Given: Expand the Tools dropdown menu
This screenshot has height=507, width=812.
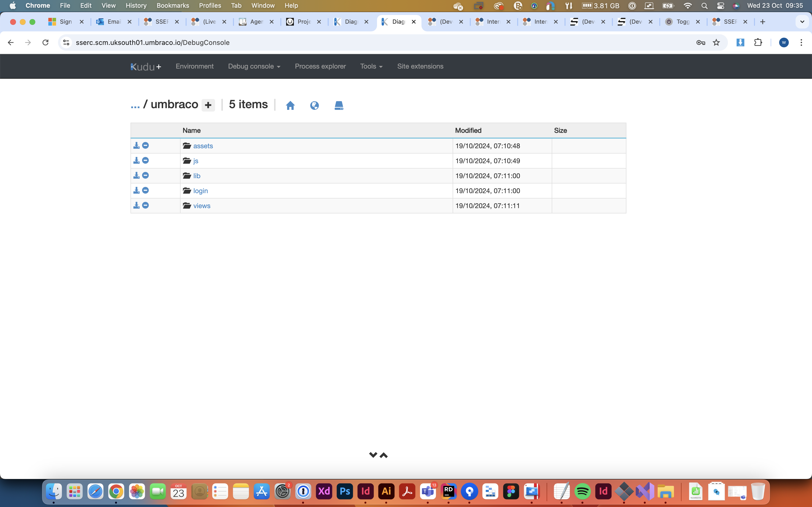Looking at the screenshot, I should click(x=371, y=65).
